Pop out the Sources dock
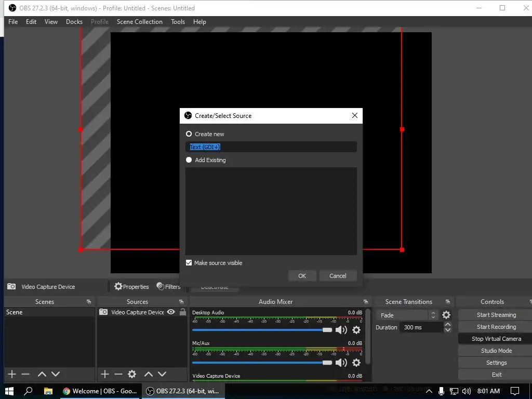532x399 pixels. (x=181, y=302)
